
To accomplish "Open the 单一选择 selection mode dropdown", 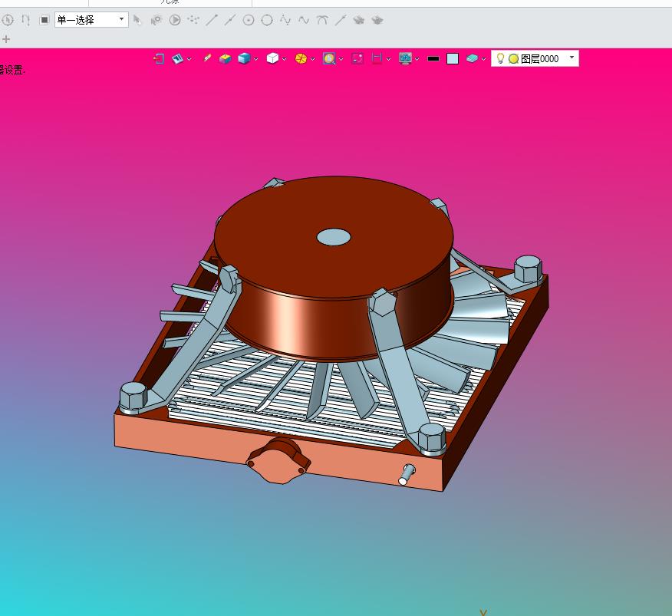I will (x=91, y=20).
